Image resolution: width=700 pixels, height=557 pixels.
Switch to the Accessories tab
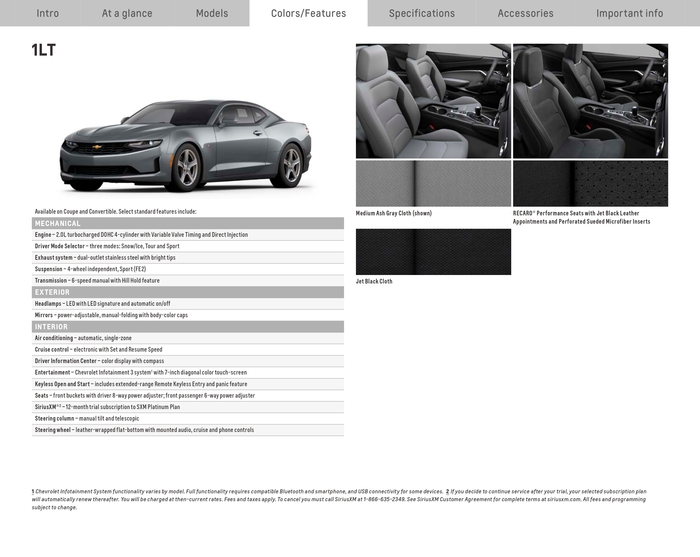525,13
